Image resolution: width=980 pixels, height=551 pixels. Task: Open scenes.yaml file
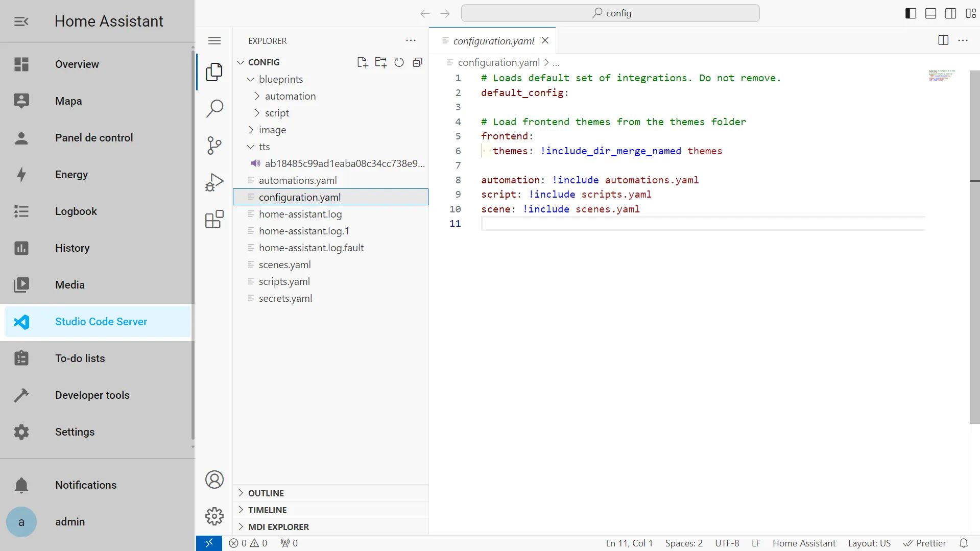(x=330, y=265)
